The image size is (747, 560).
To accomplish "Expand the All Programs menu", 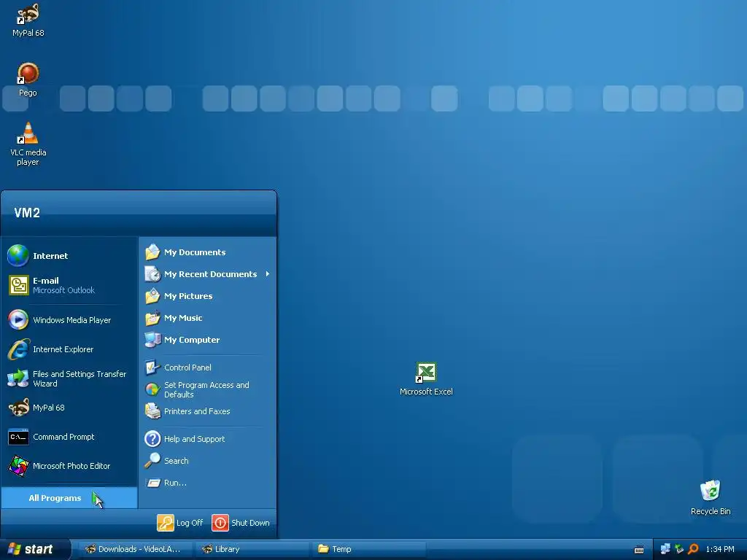I will point(69,497).
